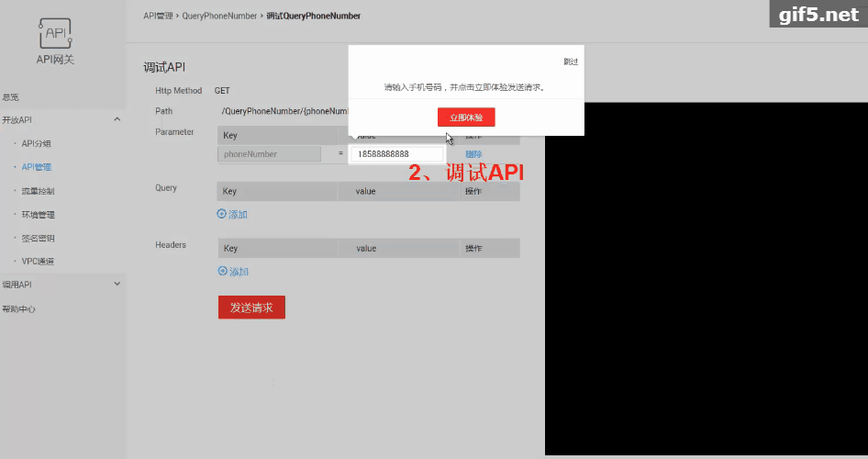Click the API网关 logo icon
Viewport: 868px width, 459px height.
(x=55, y=33)
